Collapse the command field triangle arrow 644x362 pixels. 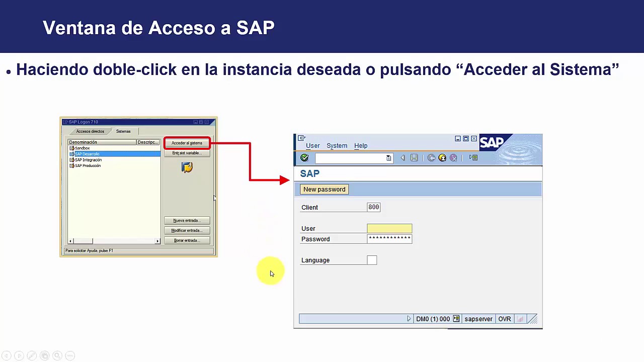tap(403, 158)
